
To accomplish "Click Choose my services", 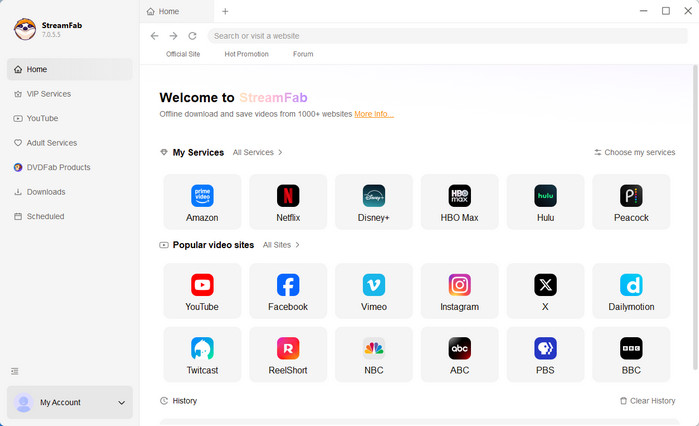I will (x=635, y=152).
